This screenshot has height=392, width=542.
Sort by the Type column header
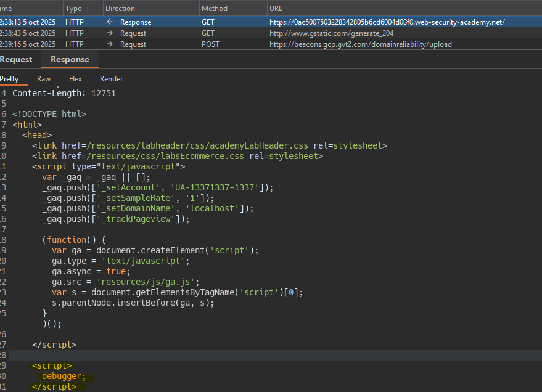[73, 9]
